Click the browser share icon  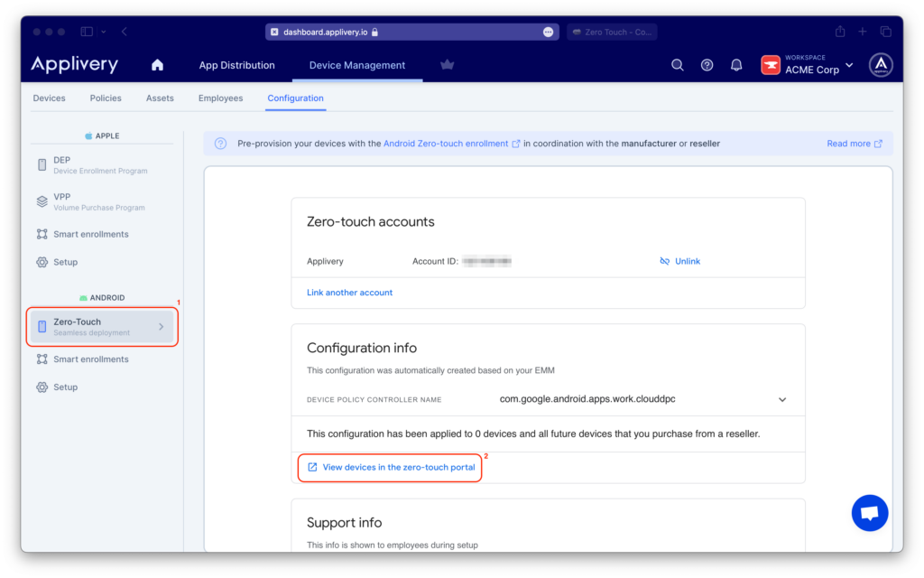pos(840,32)
